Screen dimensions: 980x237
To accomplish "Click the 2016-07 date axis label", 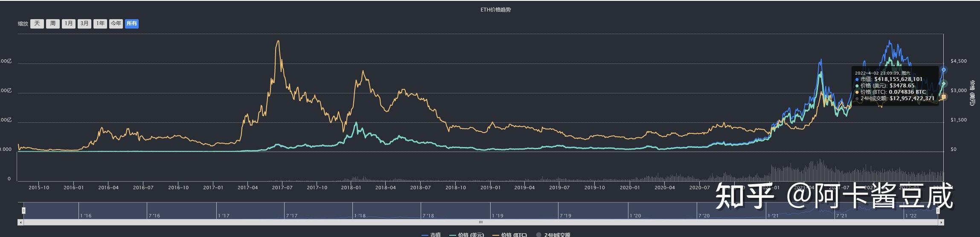I will coord(143,188).
